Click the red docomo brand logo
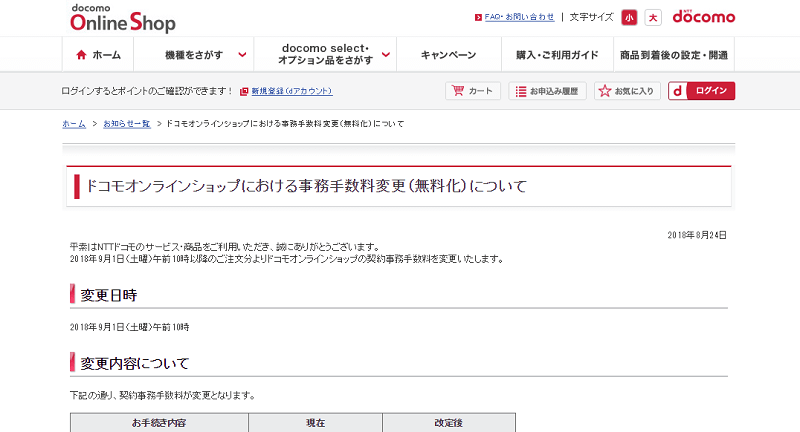800x432 pixels. [x=704, y=16]
